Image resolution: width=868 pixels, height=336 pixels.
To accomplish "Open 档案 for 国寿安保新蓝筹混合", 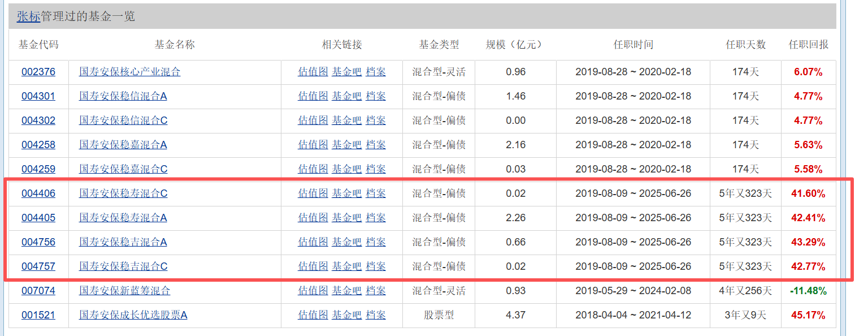I will (x=376, y=291).
